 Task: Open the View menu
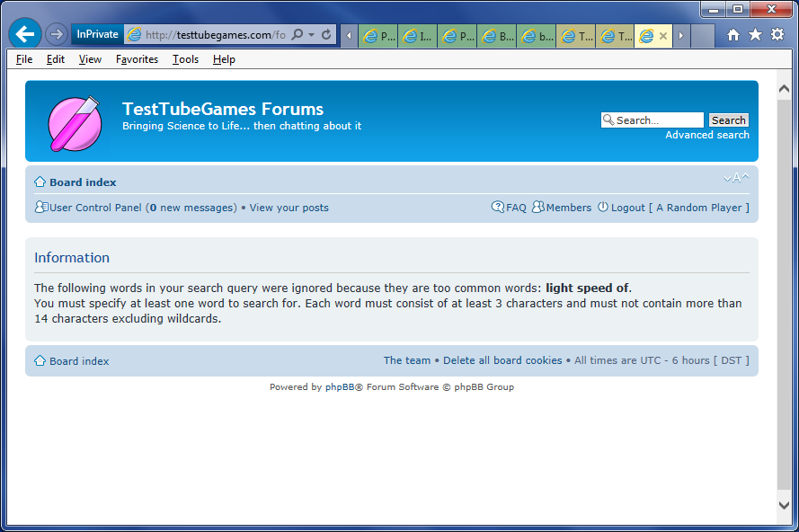pyautogui.click(x=90, y=59)
